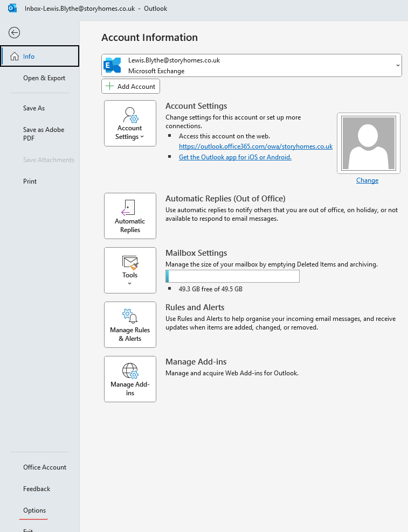
Task: Click Change under the profile photo
Action: (x=367, y=180)
